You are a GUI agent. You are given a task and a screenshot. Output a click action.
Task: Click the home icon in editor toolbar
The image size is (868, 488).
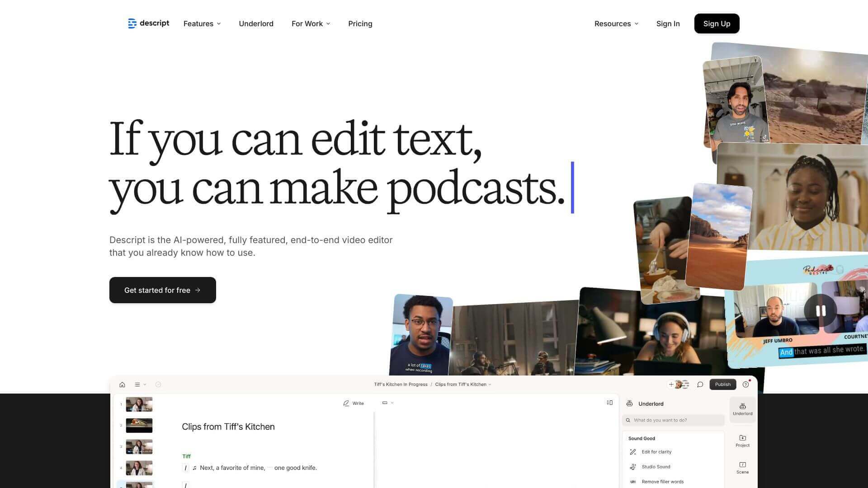(122, 385)
